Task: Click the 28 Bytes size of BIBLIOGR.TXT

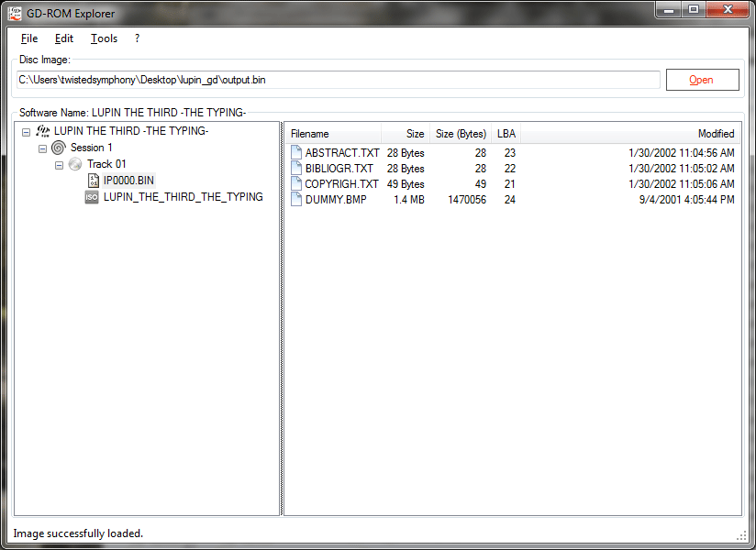Action: [x=406, y=169]
